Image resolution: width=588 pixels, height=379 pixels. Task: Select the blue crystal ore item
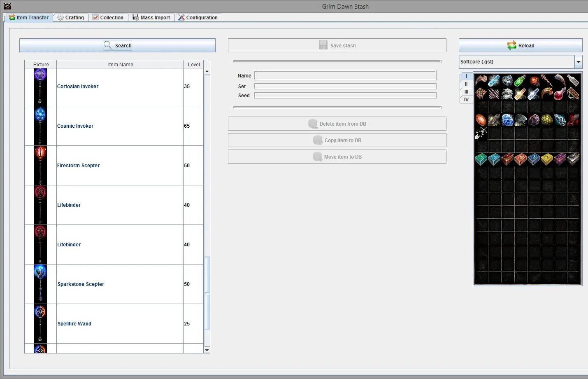pyautogui.click(x=507, y=120)
